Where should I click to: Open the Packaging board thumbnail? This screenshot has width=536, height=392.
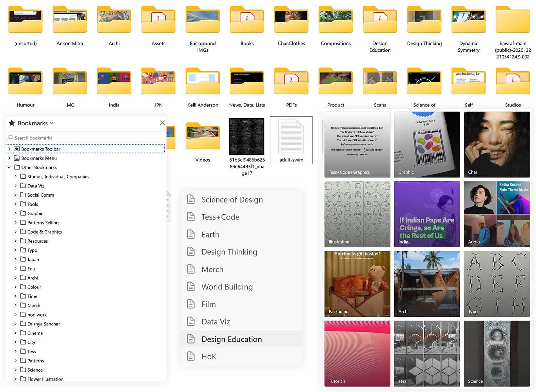click(357, 284)
